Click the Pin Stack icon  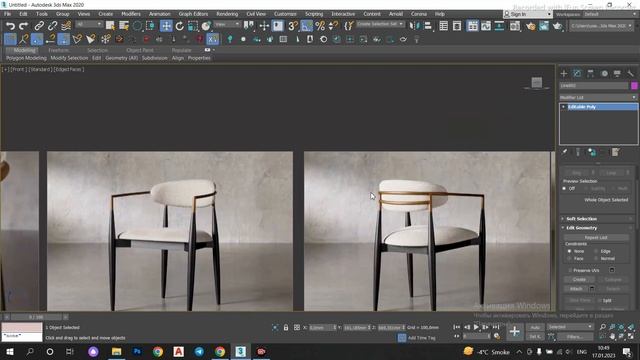564,152
